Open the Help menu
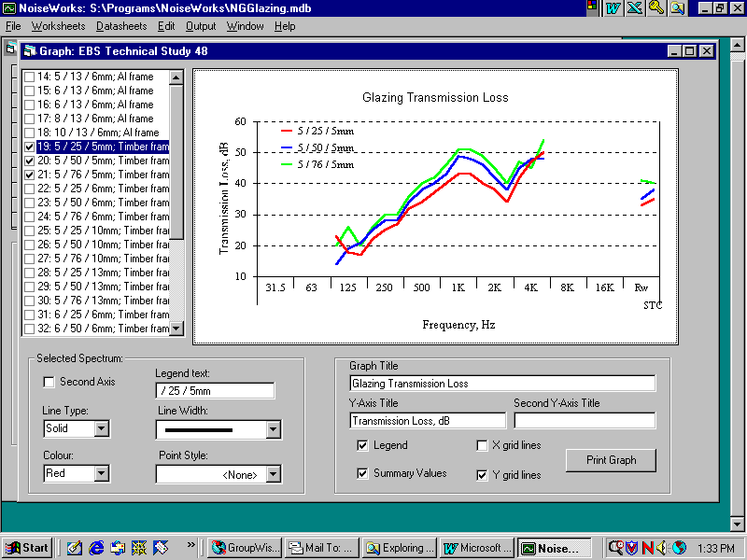Viewport: 747px width, 560px height. pos(285,26)
